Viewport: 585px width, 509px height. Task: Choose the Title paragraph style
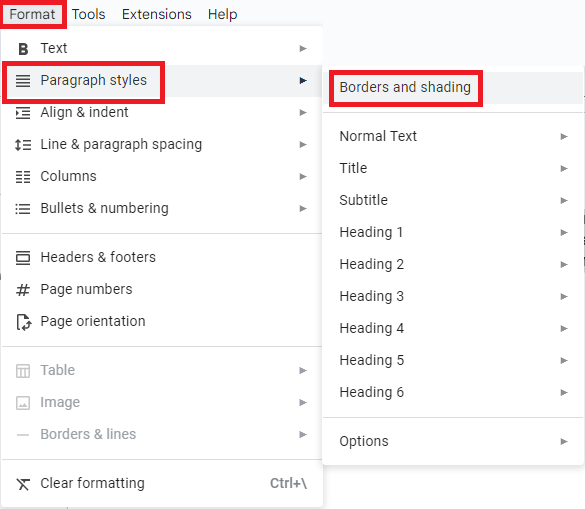click(453, 168)
